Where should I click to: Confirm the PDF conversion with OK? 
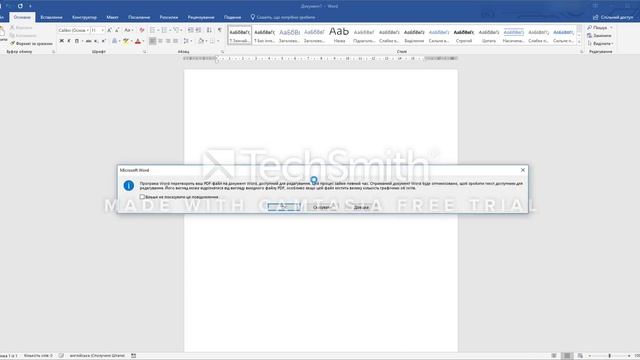click(x=284, y=207)
